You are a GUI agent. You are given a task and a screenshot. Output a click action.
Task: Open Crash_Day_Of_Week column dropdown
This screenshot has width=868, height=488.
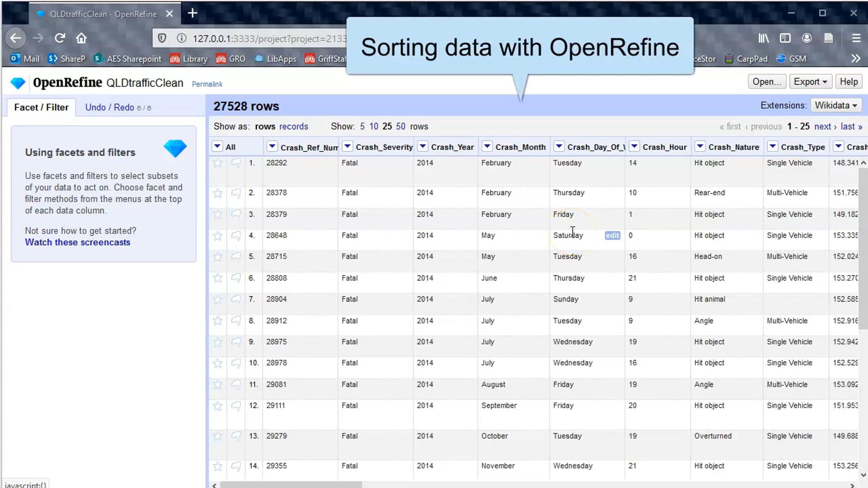point(559,146)
